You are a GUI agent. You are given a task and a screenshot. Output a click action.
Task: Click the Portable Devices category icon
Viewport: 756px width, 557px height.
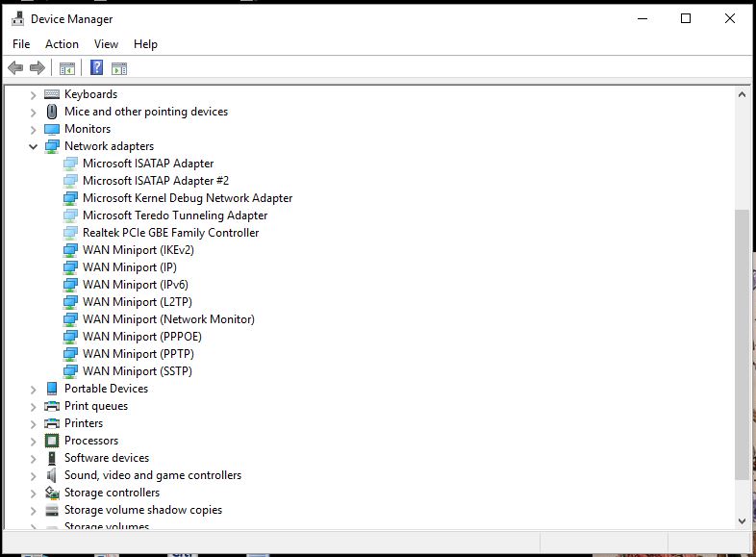(52, 389)
